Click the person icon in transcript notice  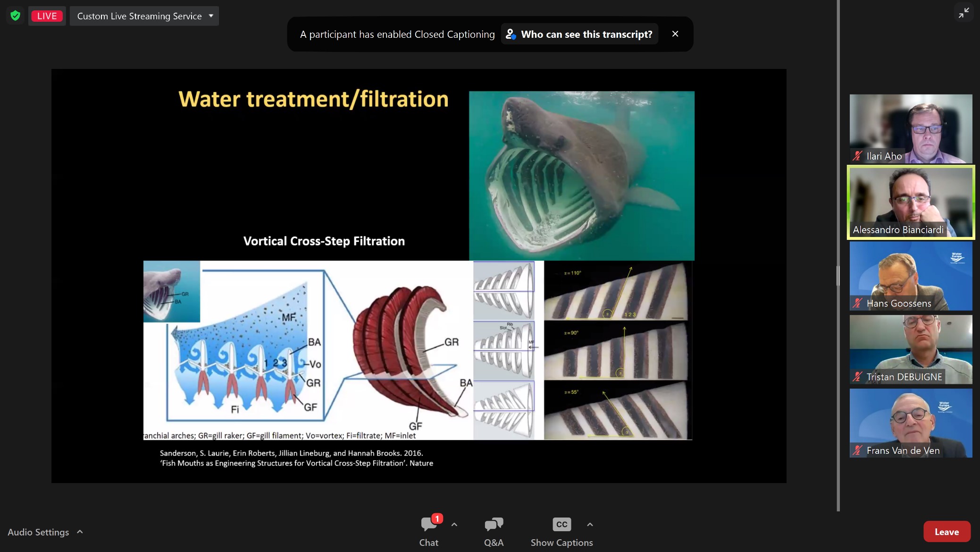[511, 34]
